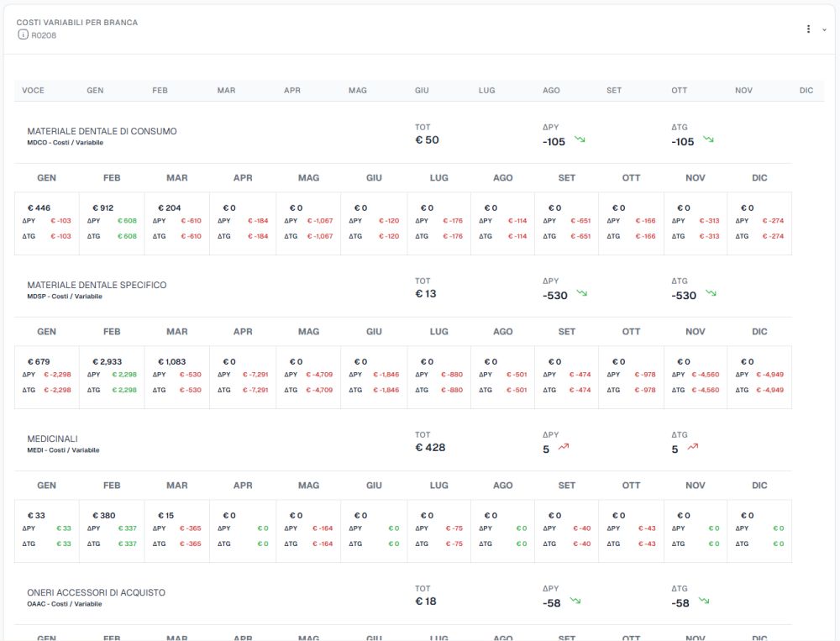Click the -530 ΔPY summary value
This screenshot has height=641, width=840.
pos(555,296)
